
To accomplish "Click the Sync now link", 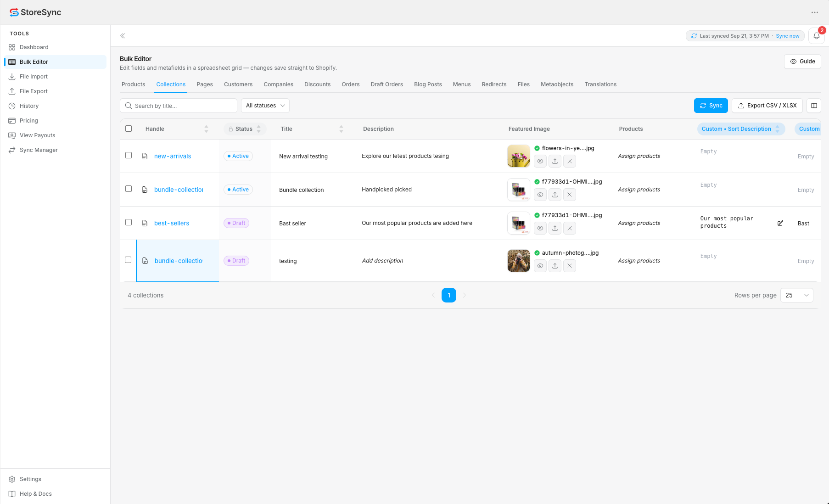I will point(788,36).
